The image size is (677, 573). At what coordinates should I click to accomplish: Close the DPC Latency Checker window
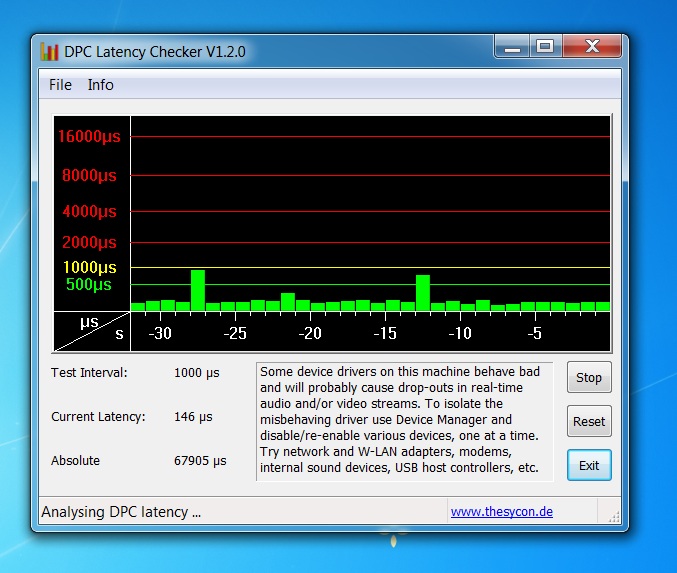click(592, 46)
